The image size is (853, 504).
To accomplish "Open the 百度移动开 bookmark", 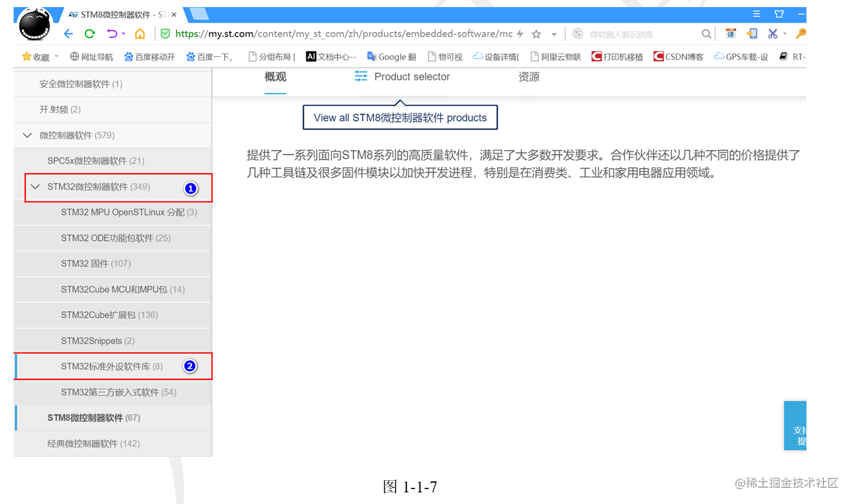I will pyautogui.click(x=149, y=57).
